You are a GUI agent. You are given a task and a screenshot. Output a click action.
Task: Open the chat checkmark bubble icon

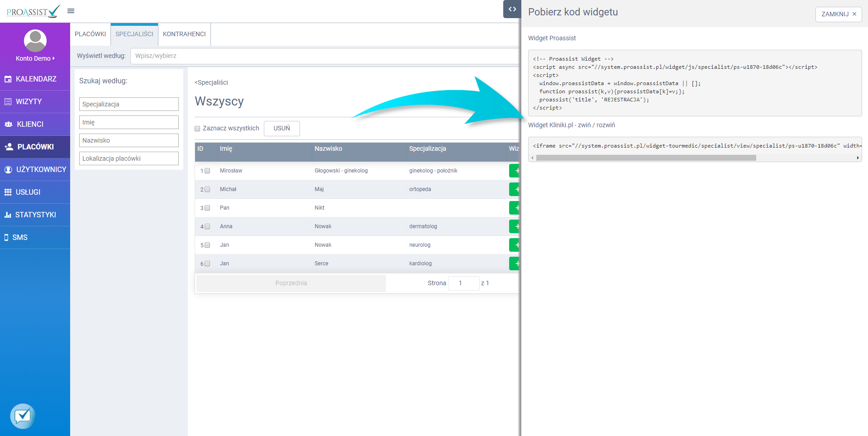23,416
